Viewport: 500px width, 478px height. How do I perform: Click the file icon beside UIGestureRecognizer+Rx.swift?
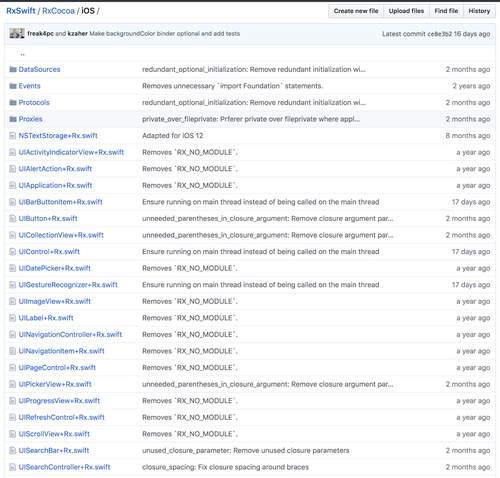click(x=12, y=285)
